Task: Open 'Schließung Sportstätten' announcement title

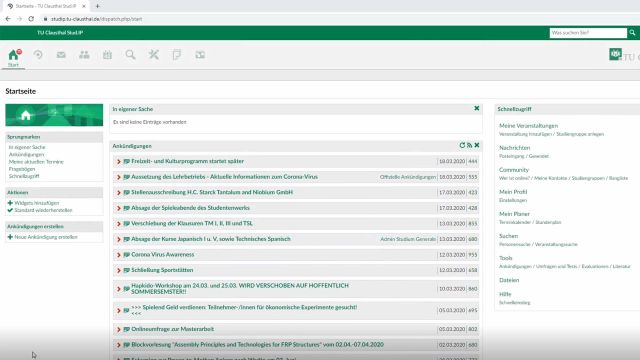Action: click(162, 270)
